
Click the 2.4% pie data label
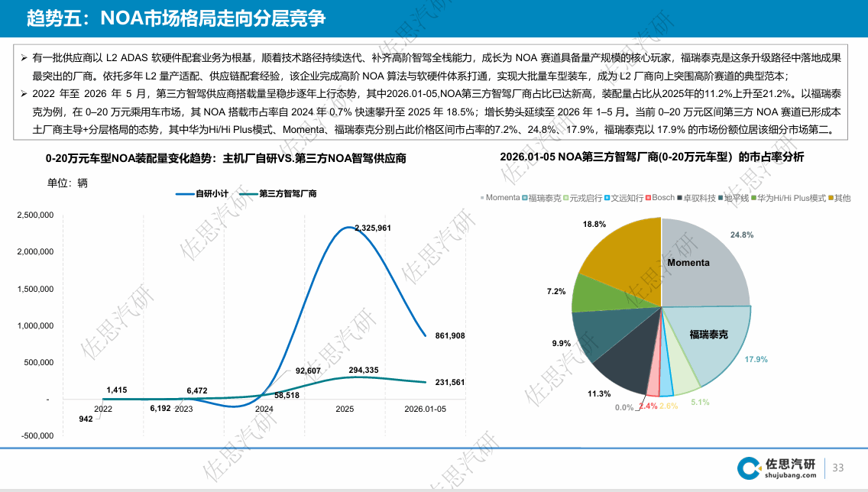click(648, 406)
